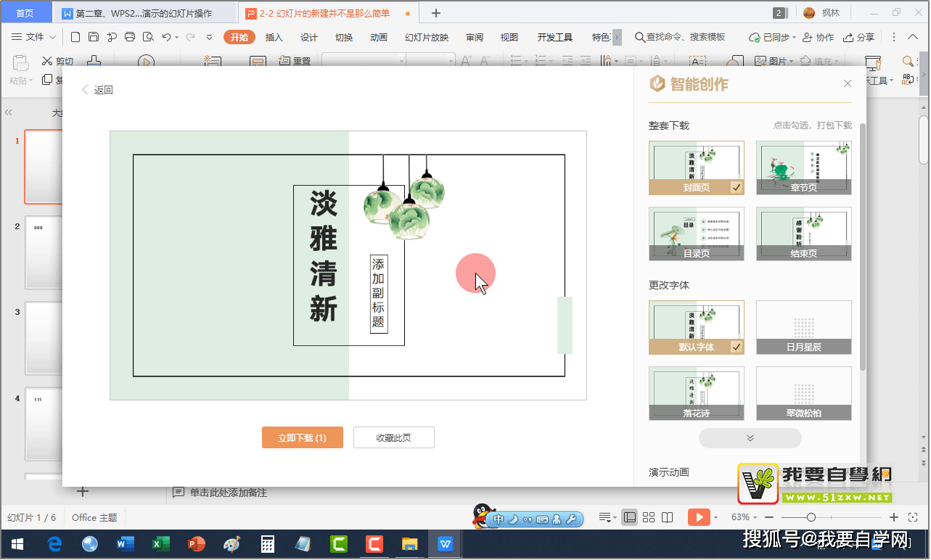931x560 pixels.
Task: Select the 目录页 template thumbnail
Action: 697,234
